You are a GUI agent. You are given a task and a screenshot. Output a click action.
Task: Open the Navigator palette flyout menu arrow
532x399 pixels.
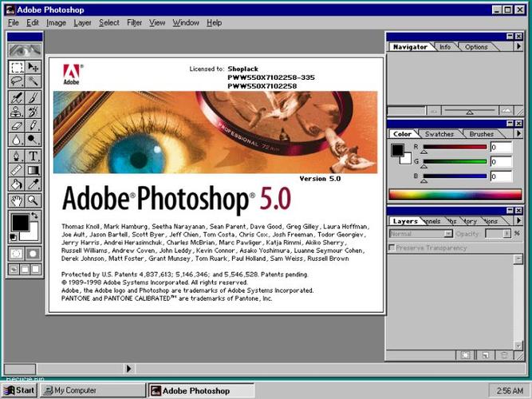(x=518, y=46)
